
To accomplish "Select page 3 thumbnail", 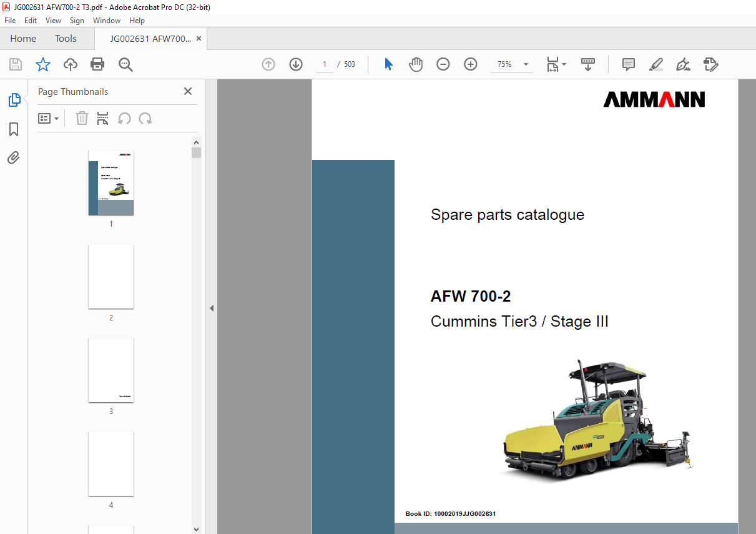I will (x=111, y=370).
